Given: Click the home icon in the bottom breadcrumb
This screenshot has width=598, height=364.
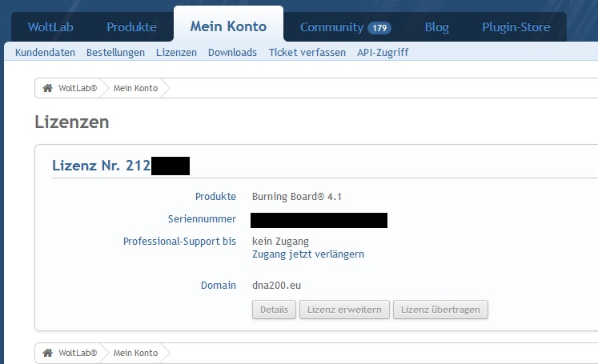Looking at the screenshot, I should coord(47,353).
